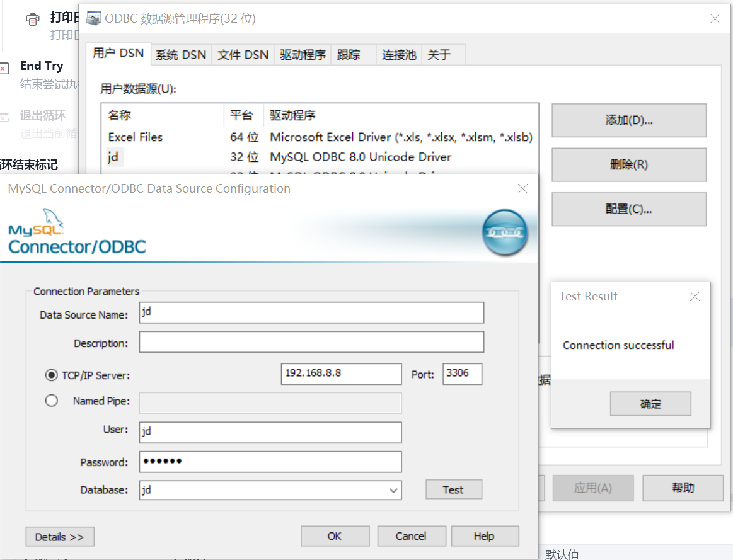Switch to the 系统 DSN tab
This screenshot has width=733, height=560.
coord(181,55)
